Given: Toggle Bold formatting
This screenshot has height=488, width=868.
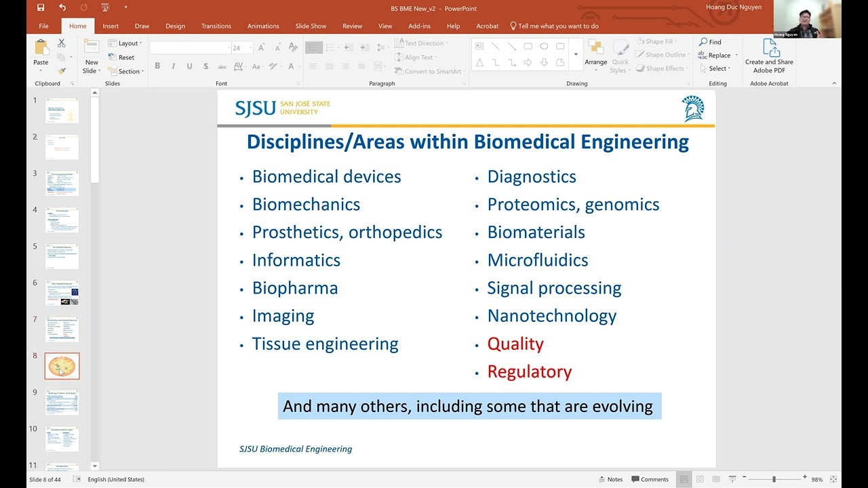Looking at the screenshot, I should tap(157, 66).
